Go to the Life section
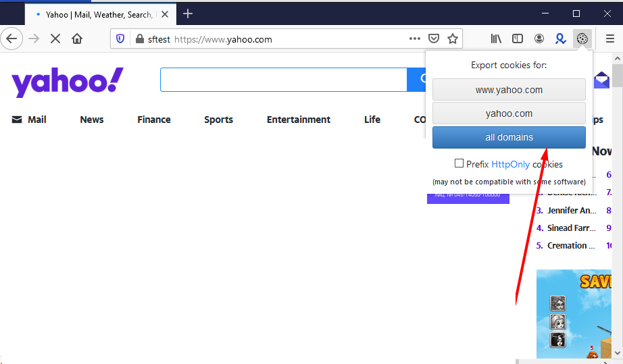The image size is (623, 364). (372, 120)
